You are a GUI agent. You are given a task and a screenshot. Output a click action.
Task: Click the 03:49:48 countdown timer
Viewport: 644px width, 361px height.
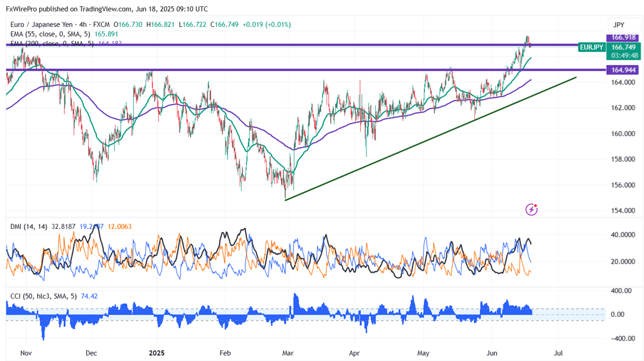(623, 55)
